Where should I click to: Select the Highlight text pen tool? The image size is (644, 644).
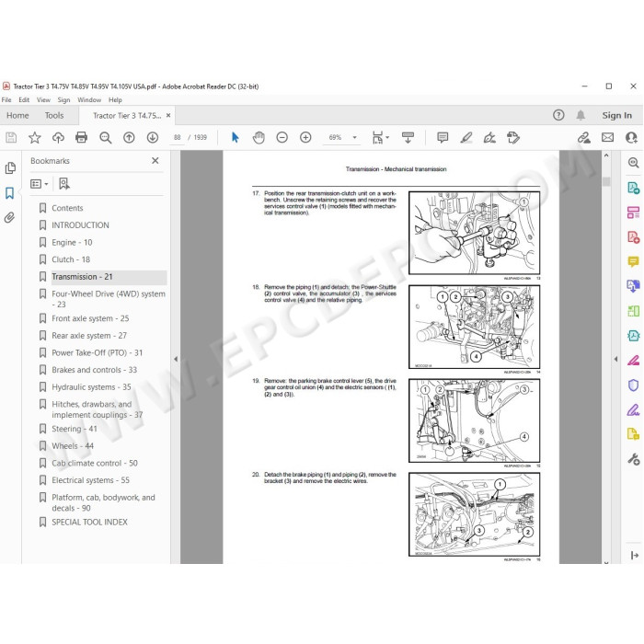coord(466,137)
